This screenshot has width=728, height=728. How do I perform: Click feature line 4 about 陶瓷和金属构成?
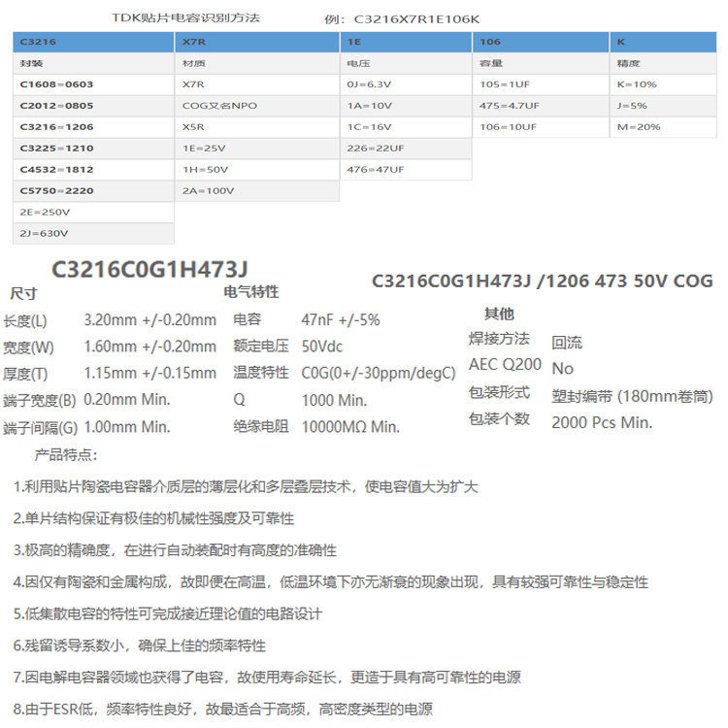pos(331,581)
